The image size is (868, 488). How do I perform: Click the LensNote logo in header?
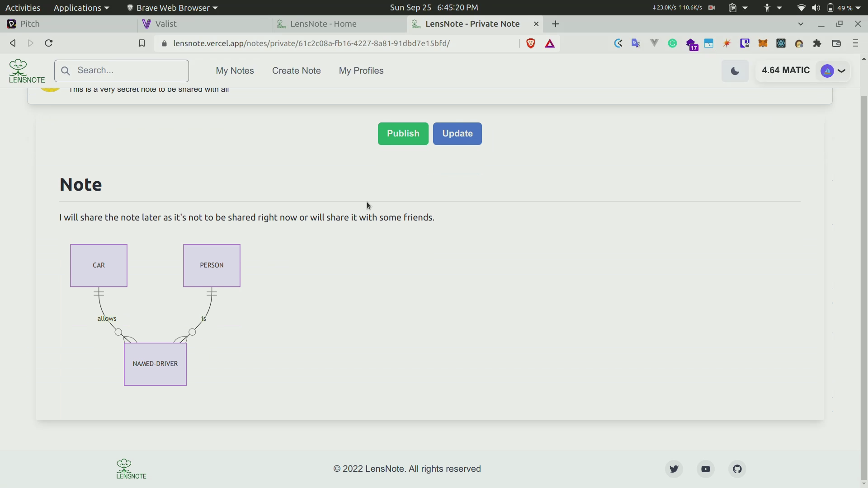[x=27, y=71]
